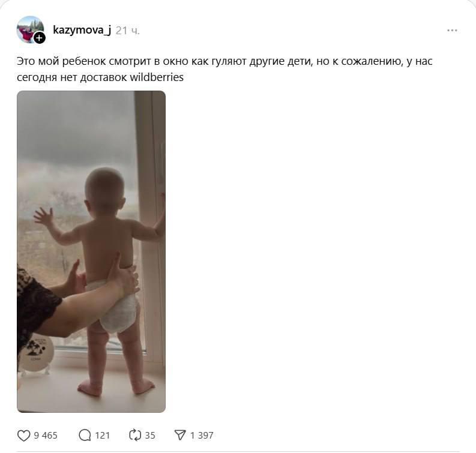View the 9 465 likes count

point(46,436)
